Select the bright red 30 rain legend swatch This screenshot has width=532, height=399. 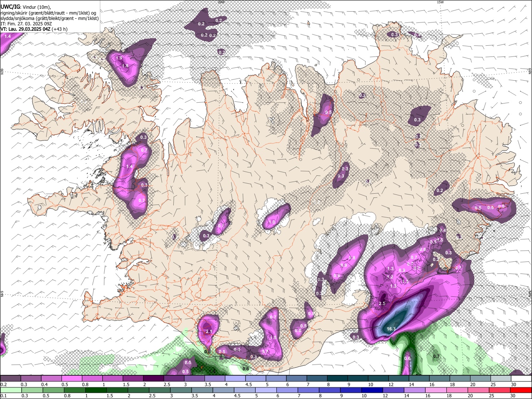[521, 390]
